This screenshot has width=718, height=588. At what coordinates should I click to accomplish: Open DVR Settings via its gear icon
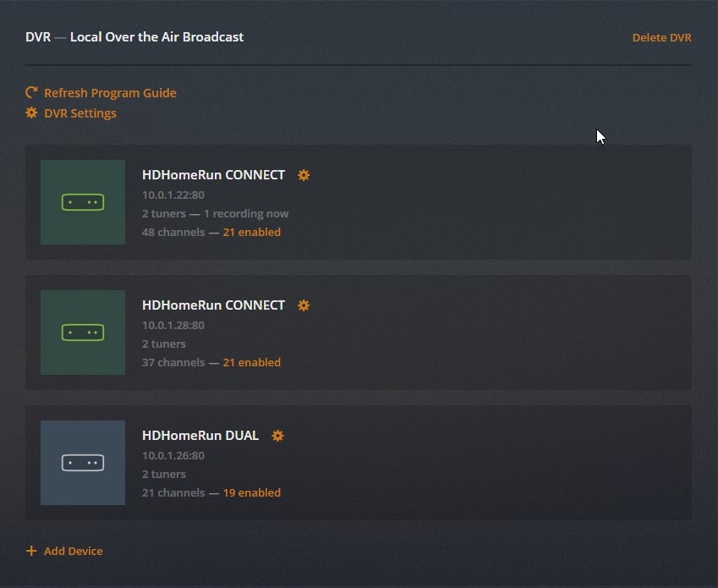pos(31,113)
